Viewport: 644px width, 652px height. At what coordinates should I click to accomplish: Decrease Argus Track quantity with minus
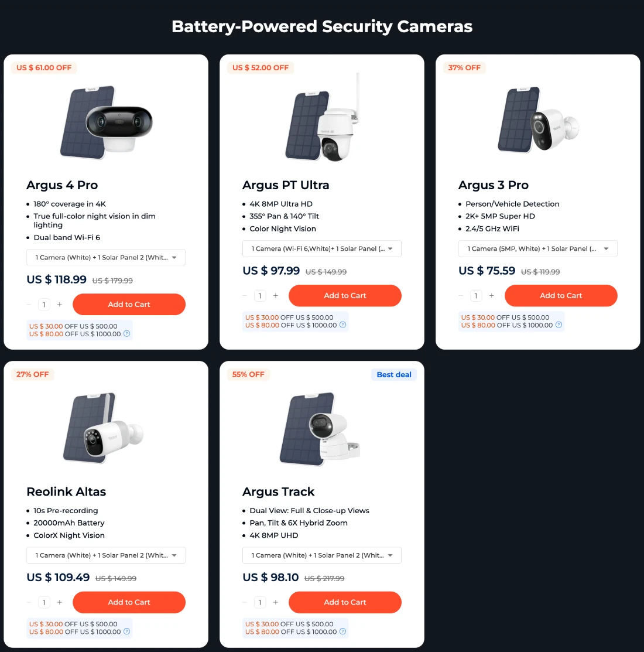click(245, 602)
